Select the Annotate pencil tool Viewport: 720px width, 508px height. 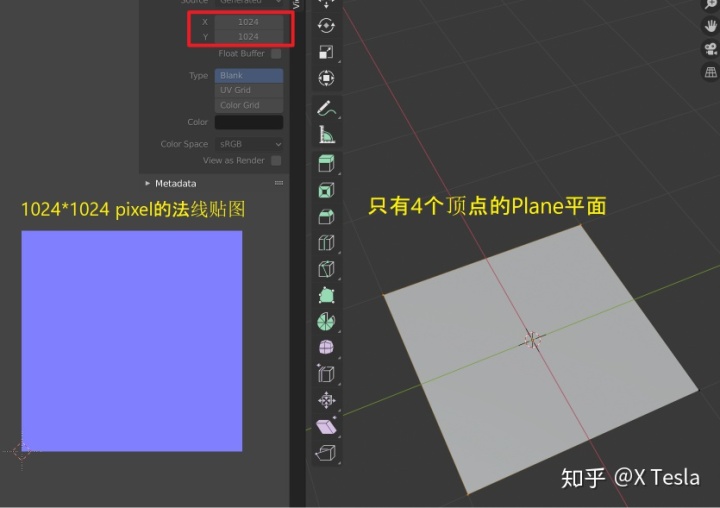[326, 108]
